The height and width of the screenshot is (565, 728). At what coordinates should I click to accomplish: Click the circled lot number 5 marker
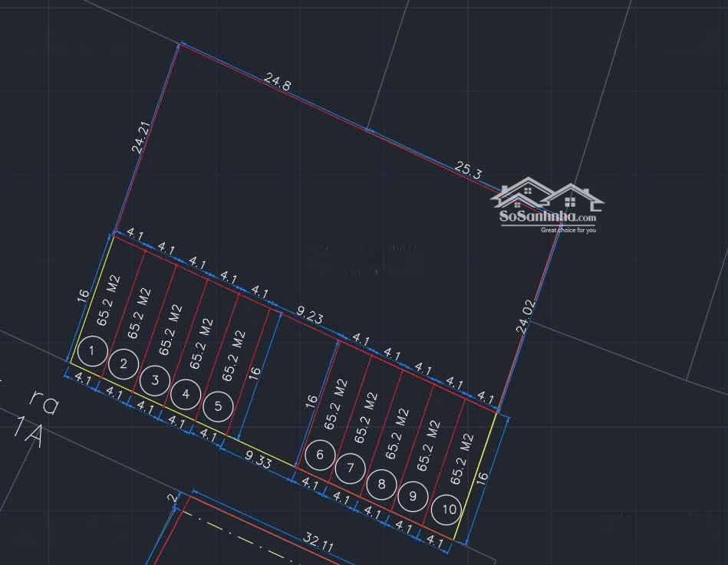(186, 394)
